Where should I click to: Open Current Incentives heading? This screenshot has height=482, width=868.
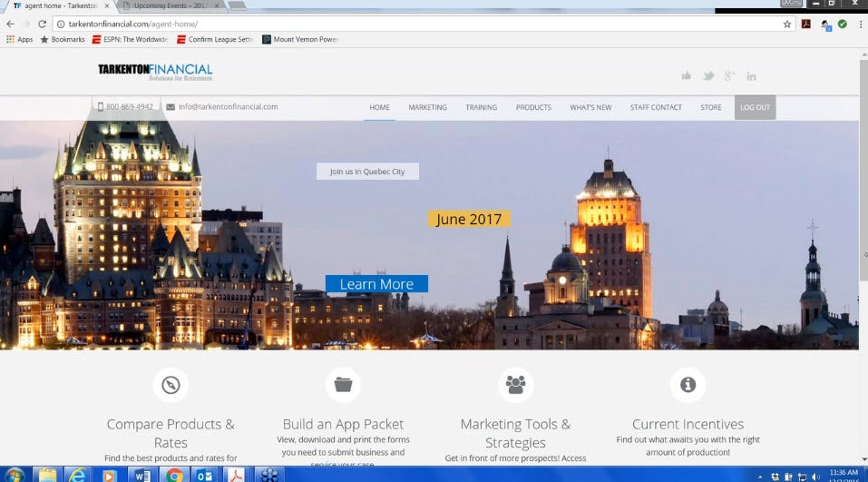(688, 424)
